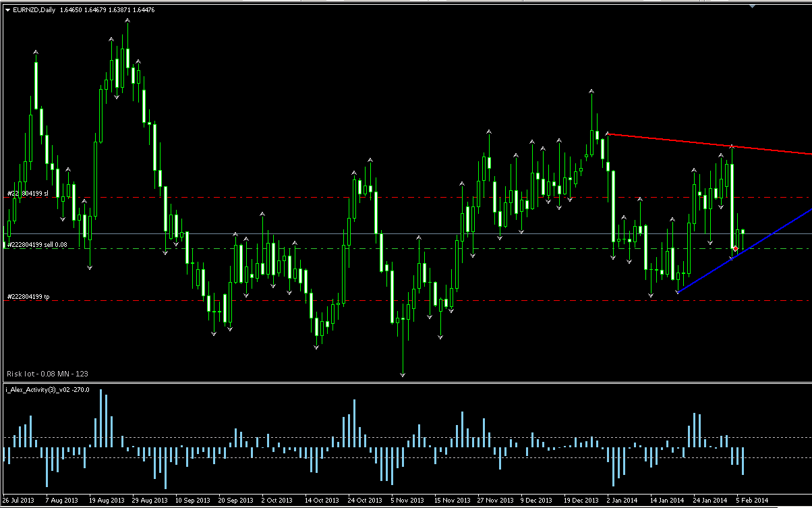Click the 29 Aug 2013 date label
The image size is (812, 508).
click(x=150, y=501)
